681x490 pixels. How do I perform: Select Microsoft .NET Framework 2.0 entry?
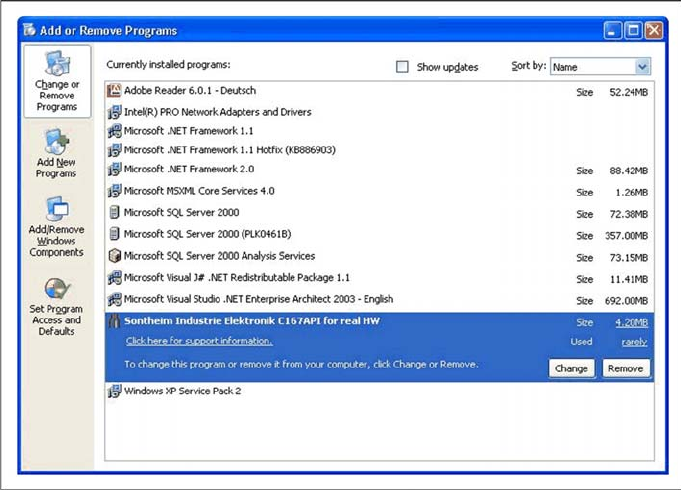coord(188,170)
